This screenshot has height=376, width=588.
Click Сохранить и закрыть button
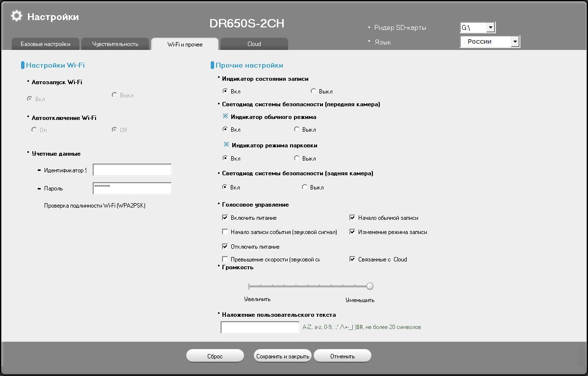(283, 356)
